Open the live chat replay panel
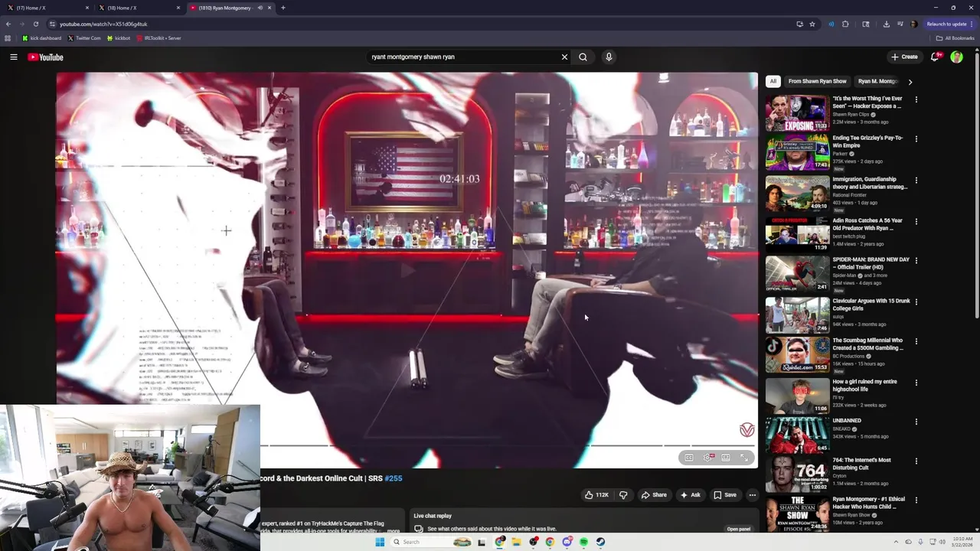Viewport: 980px width, 551px height. tap(739, 529)
